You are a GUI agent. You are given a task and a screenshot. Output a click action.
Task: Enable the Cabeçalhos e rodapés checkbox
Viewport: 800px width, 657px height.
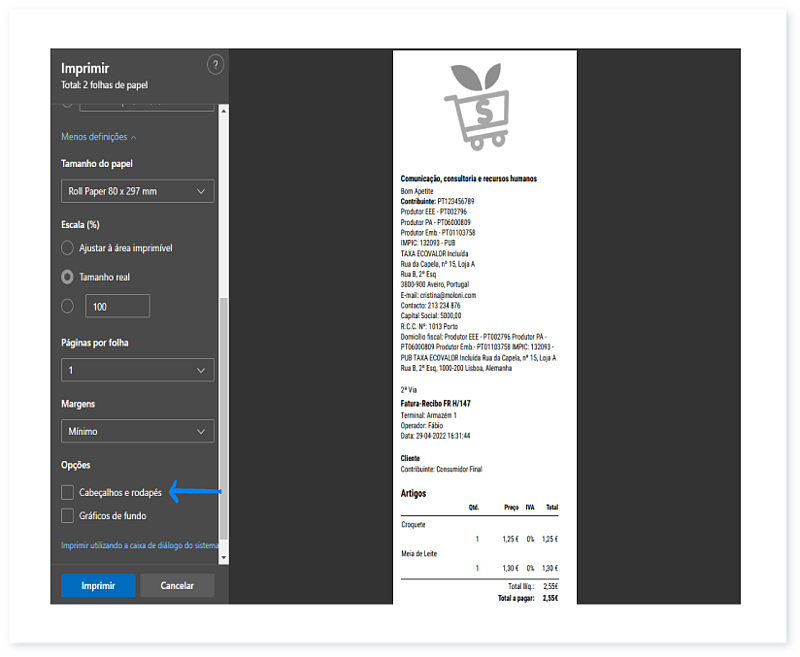point(68,492)
